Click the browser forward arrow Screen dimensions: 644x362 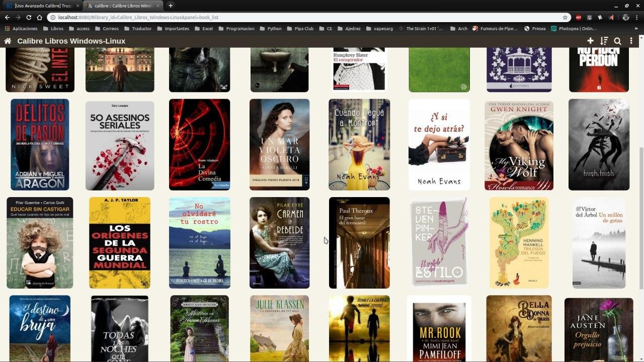coord(18,17)
